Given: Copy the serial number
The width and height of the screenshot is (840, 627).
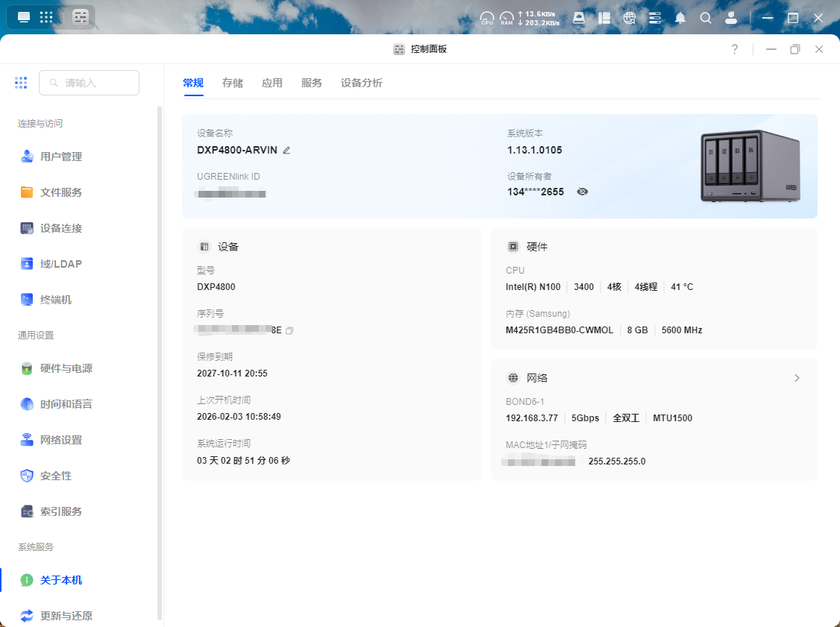Looking at the screenshot, I should (x=289, y=330).
